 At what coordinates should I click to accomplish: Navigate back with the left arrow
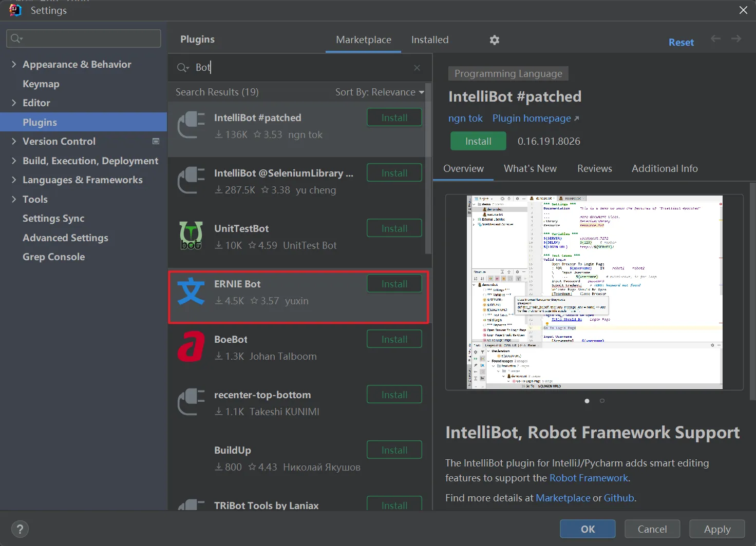[715, 38]
